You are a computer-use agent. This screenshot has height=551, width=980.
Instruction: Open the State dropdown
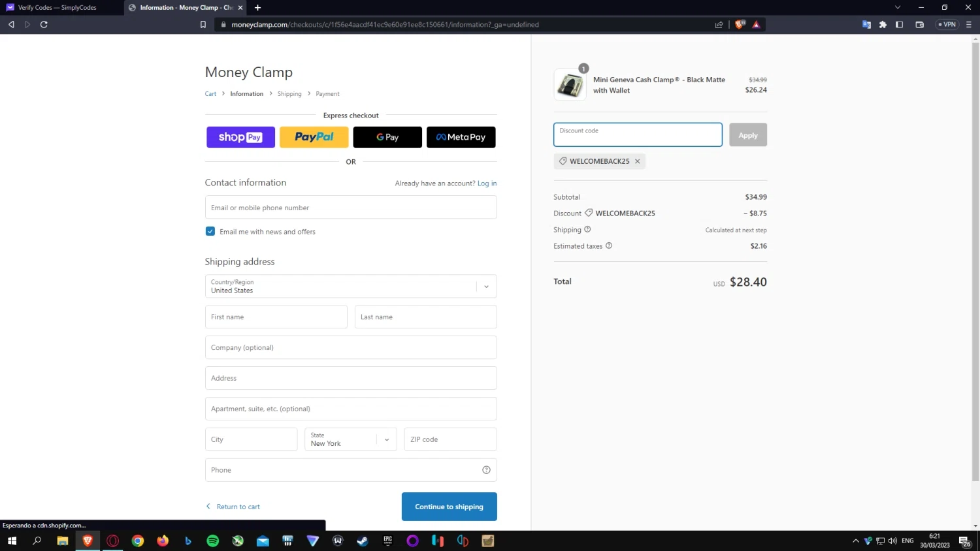[351, 439]
